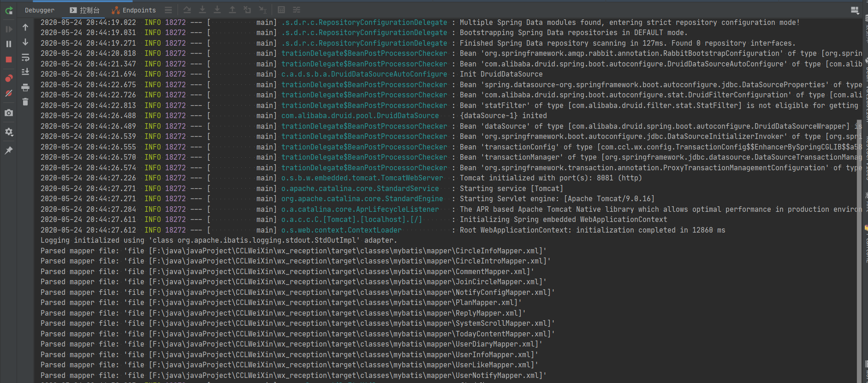Click the Run to Cursor icon
This screenshot has height=383, width=868.
[x=262, y=10]
